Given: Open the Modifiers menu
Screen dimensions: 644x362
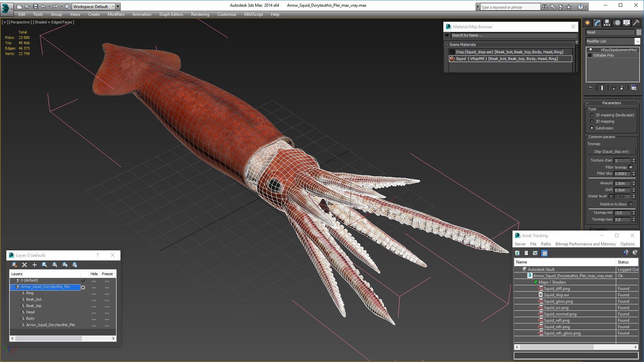Looking at the screenshot, I should pos(116,14).
